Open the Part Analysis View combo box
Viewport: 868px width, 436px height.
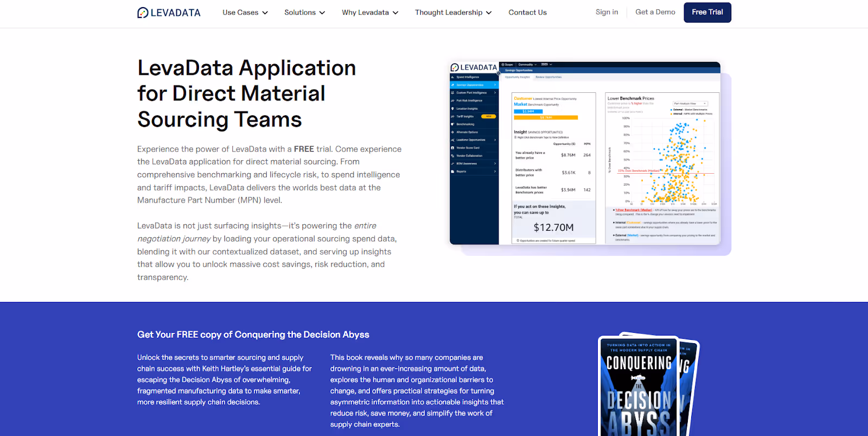(x=690, y=103)
